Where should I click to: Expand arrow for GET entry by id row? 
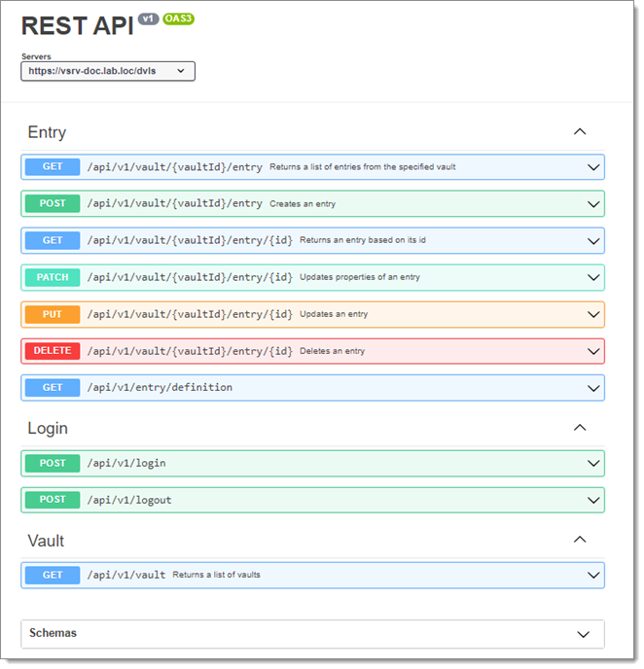click(593, 241)
